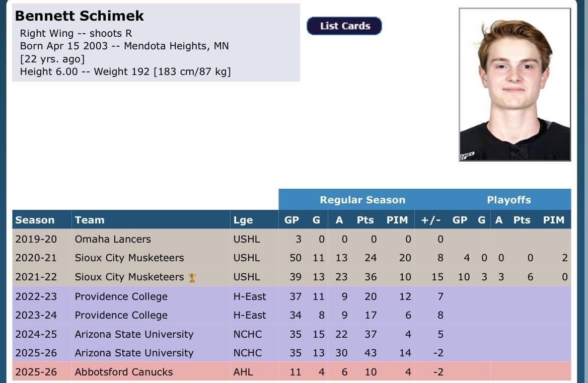Screen dimensions: 588x383
Task: Click Arizona State University in the 2025-26 row
Action: coord(134,353)
